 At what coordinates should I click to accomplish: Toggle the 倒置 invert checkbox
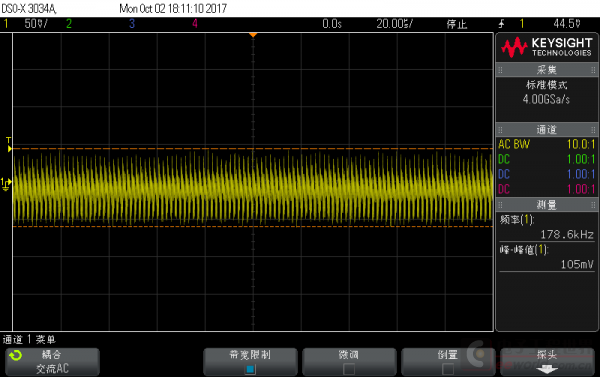(x=448, y=369)
